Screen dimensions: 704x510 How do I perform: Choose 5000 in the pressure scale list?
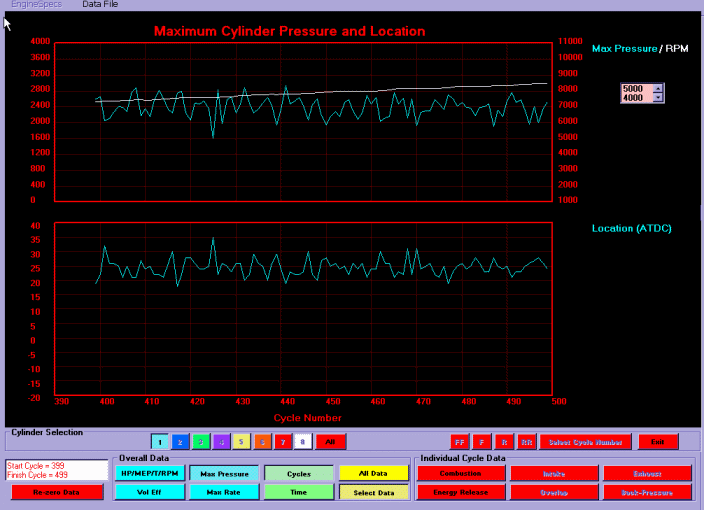click(635, 88)
